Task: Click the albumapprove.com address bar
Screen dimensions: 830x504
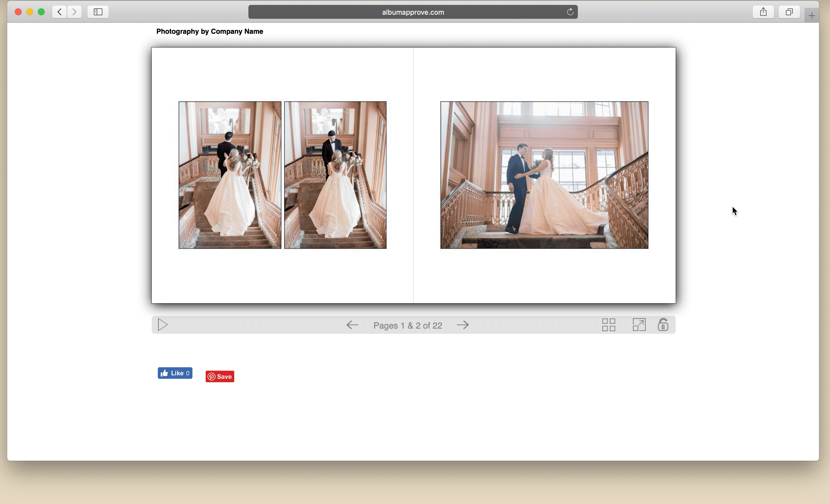Action: 413,12
